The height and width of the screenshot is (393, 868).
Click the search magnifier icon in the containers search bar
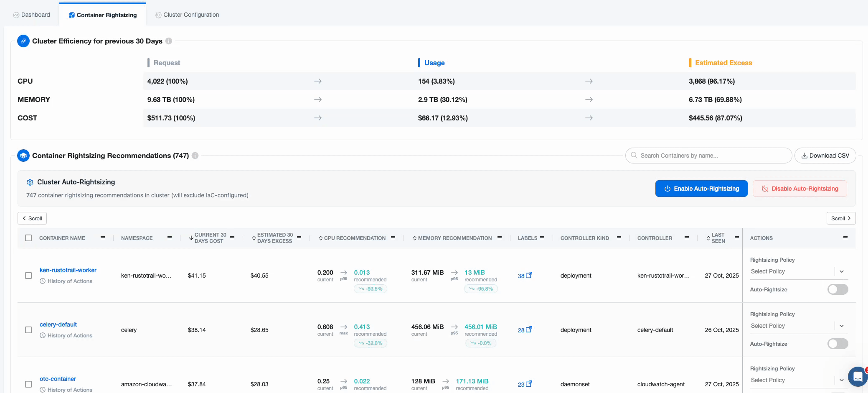(x=633, y=155)
